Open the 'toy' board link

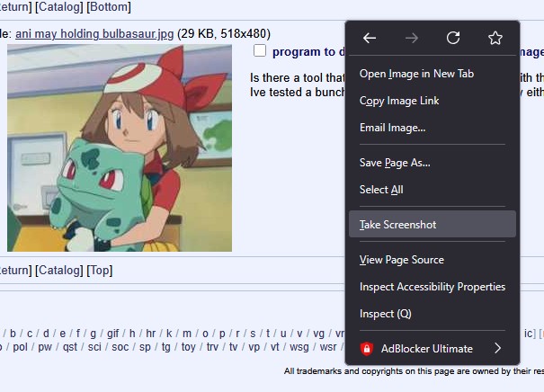(x=189, y=347)
